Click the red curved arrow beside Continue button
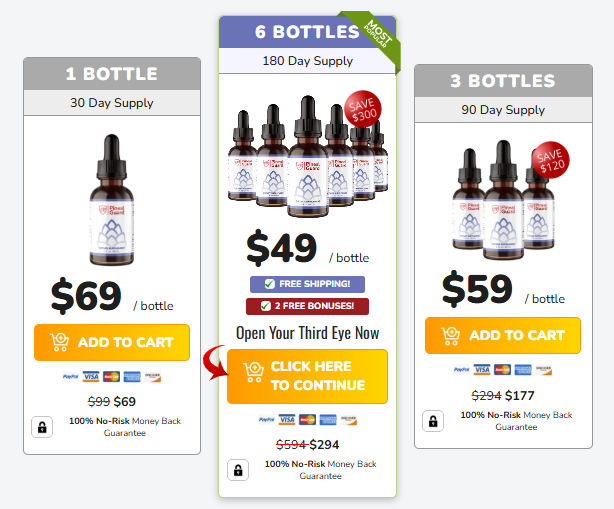The width and height of the screenshot is (614, 509). click(x=215, y=363)
